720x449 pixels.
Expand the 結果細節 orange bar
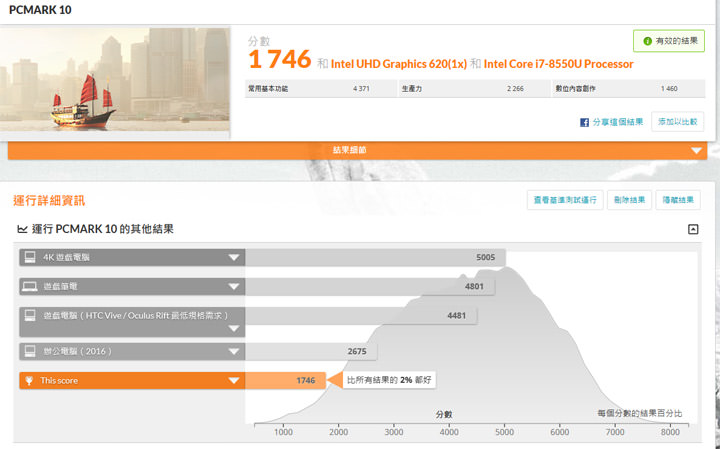(x=696, y=150)
